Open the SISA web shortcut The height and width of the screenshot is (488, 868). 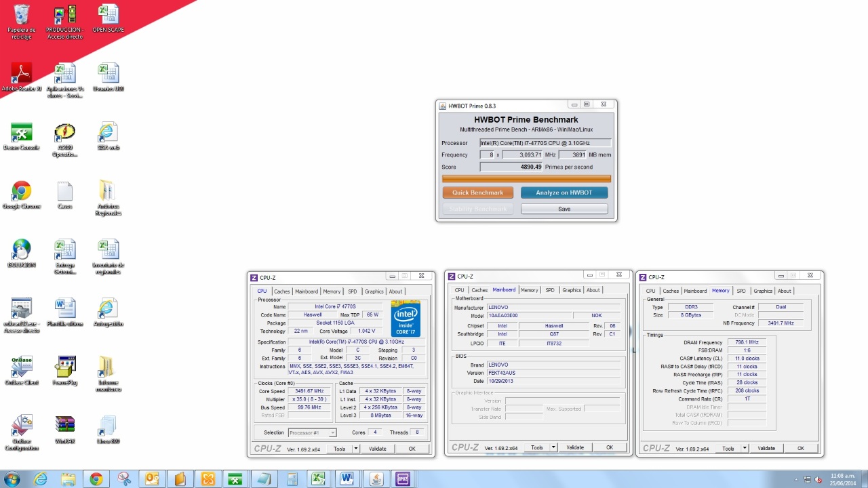(x=108, y=136)
